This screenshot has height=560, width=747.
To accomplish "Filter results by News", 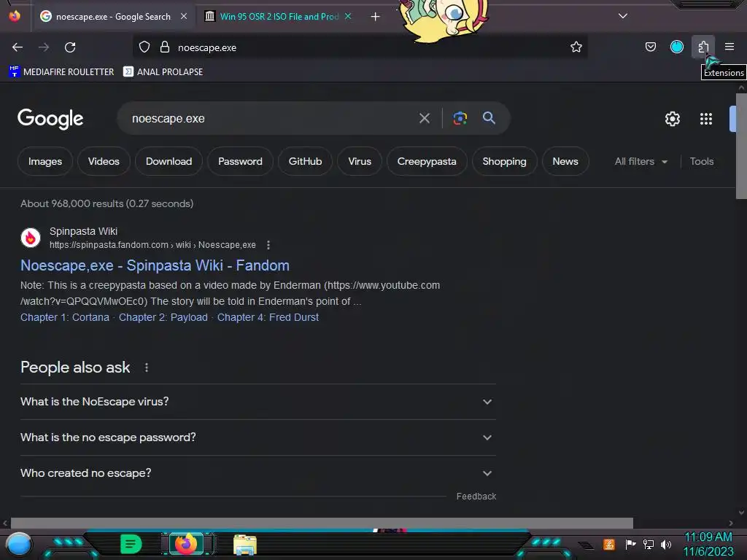I will pos(565,161).
